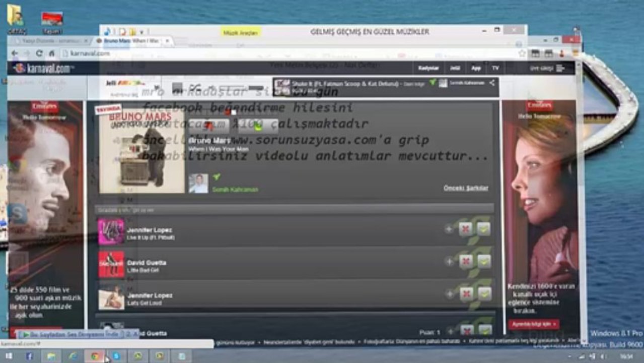Add Jennifer Lopez Live It Up with plus icon
The width and height of the screenshot is (644, 363).
point(449,229)
